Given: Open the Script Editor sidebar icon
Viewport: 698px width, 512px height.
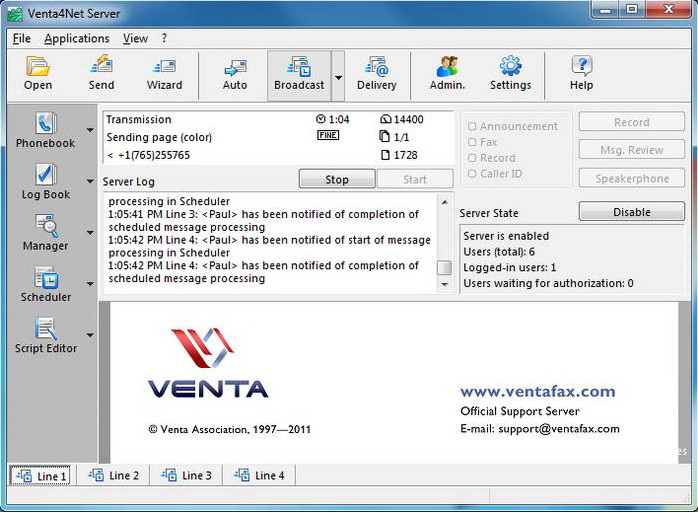Looking at the screenshot, I should 45,329.
